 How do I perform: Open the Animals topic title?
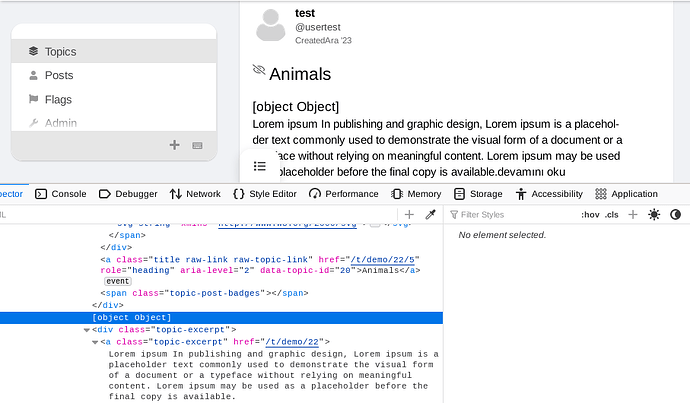coord(301,74)
